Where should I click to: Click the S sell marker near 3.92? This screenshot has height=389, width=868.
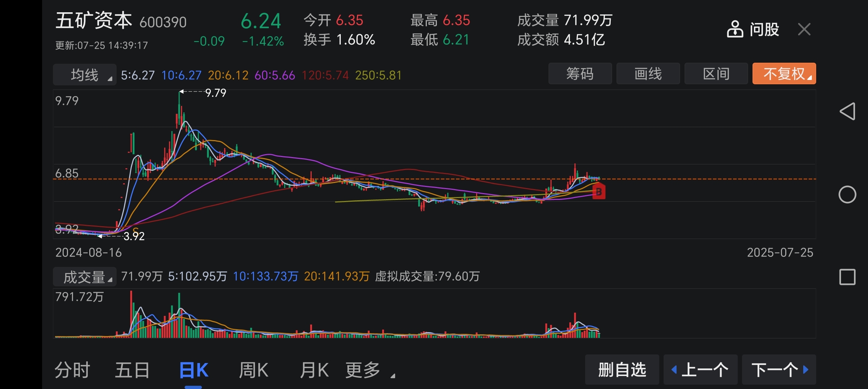135,231
